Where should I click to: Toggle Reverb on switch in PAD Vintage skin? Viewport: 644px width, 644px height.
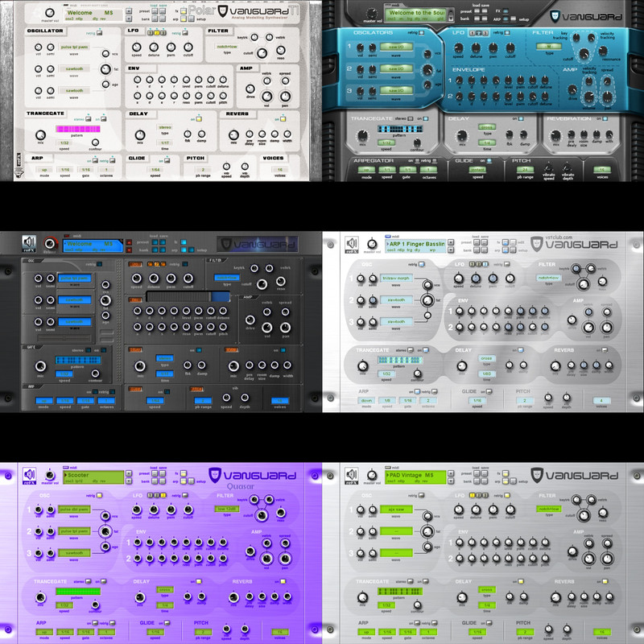point(605,581)
